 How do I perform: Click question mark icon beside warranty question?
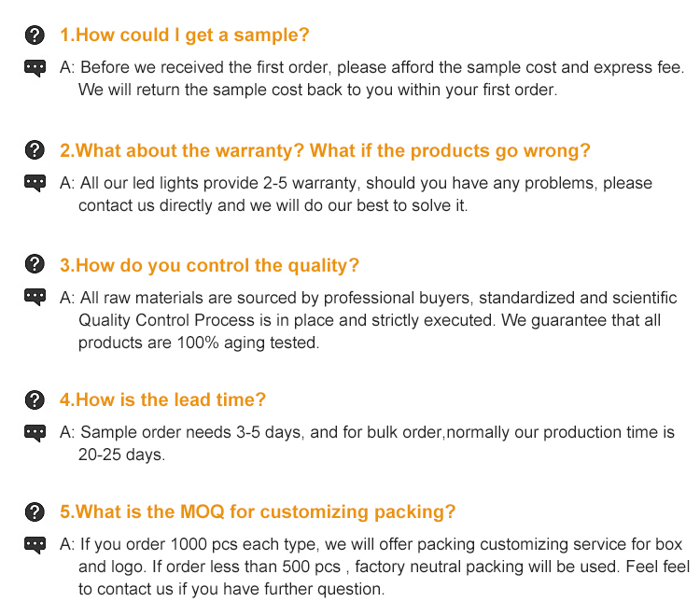(x=35, y=151)
